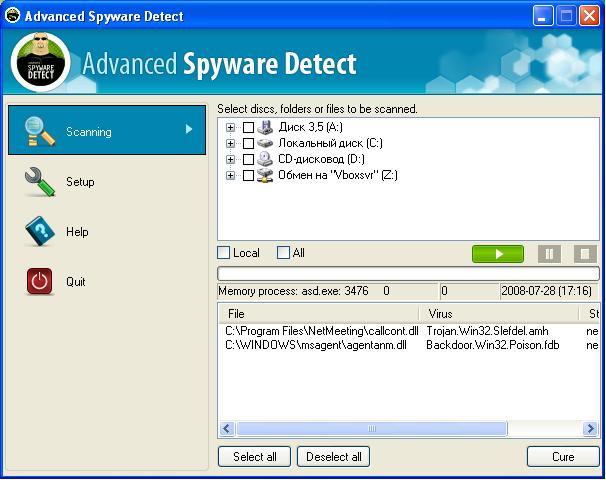This screenshot has height=480, width=606.
Task: Click the Scanning magnifier icon
Action: pos(39,131)
